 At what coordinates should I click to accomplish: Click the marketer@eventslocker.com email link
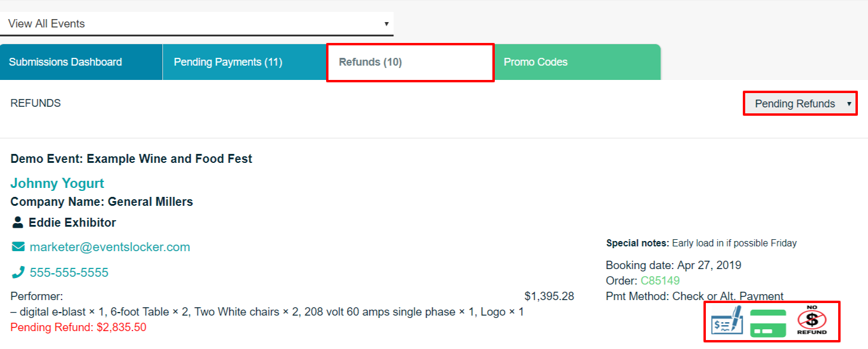[x=110, y=247]
